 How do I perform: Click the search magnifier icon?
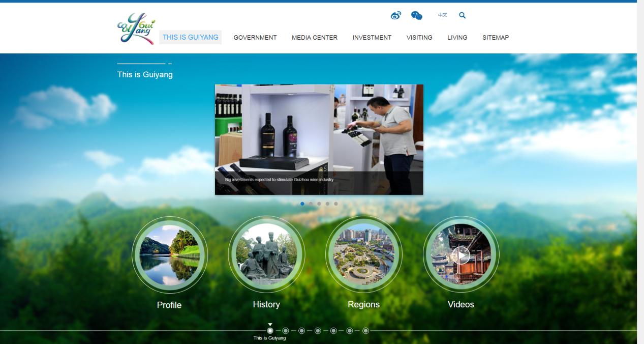click(462, 15)
